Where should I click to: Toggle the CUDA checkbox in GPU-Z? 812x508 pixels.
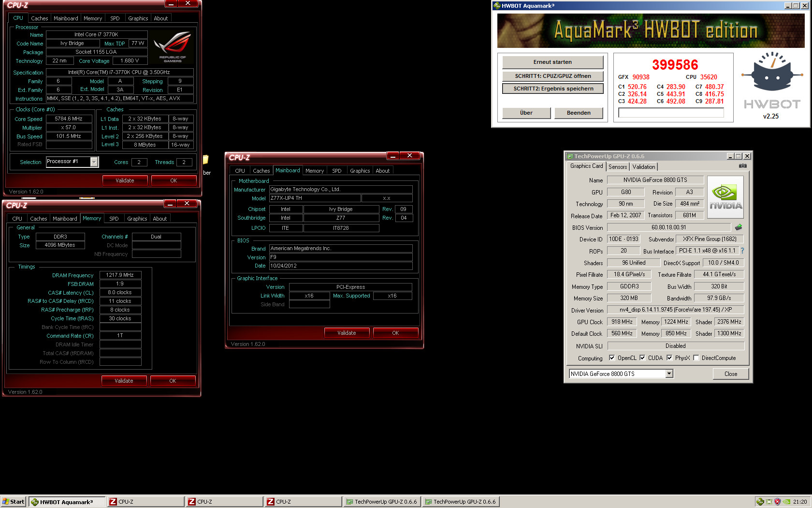click(642, 358)
